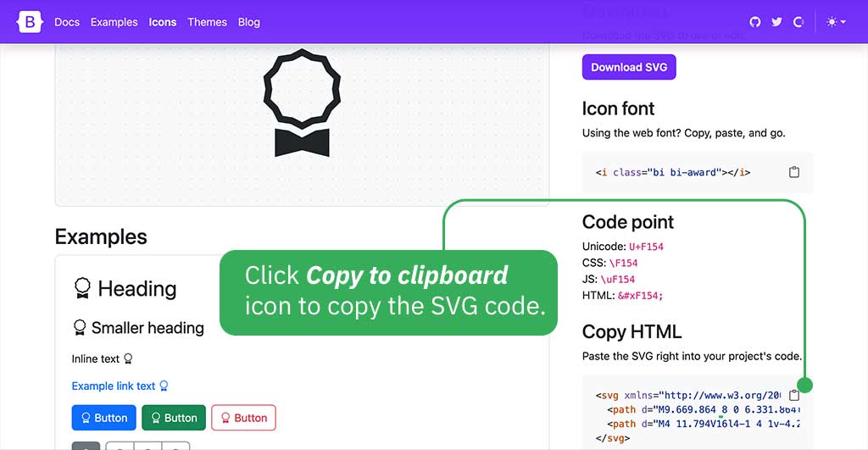Screen dimensions: 868x450
Task: Open the Docs nav item
Action: click(x=67, y=22)
